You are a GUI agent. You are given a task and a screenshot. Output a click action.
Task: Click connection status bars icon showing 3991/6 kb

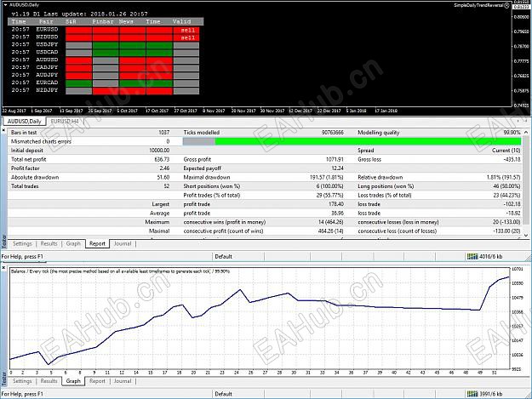click(x=472, y=394)
